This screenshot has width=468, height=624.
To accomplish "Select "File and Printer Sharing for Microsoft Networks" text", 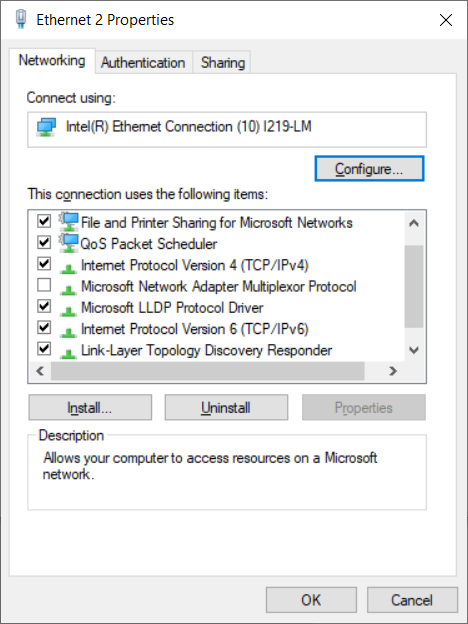I will [216, 222].
